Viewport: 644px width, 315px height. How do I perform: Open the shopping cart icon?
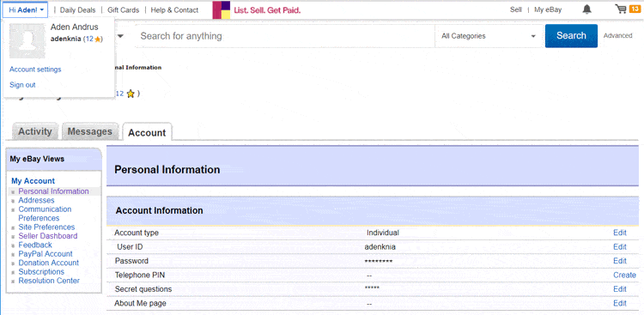coord(621,9)
